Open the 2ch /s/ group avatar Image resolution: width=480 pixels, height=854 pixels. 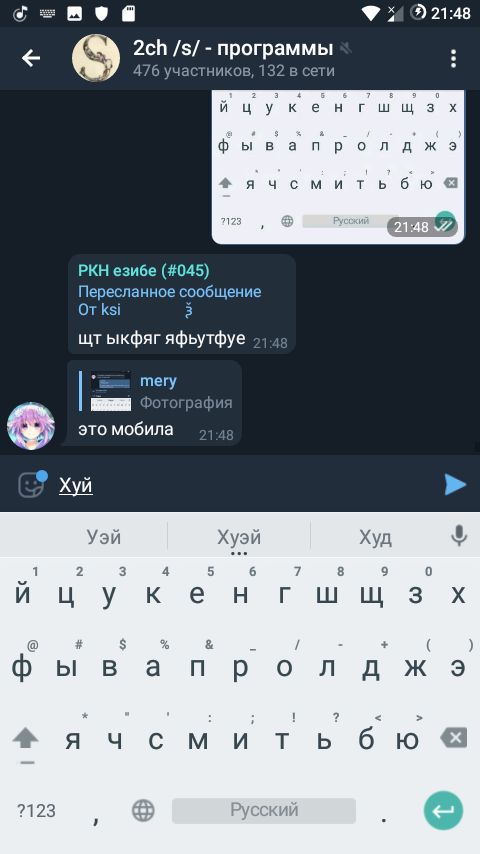(x=96, y=58)
